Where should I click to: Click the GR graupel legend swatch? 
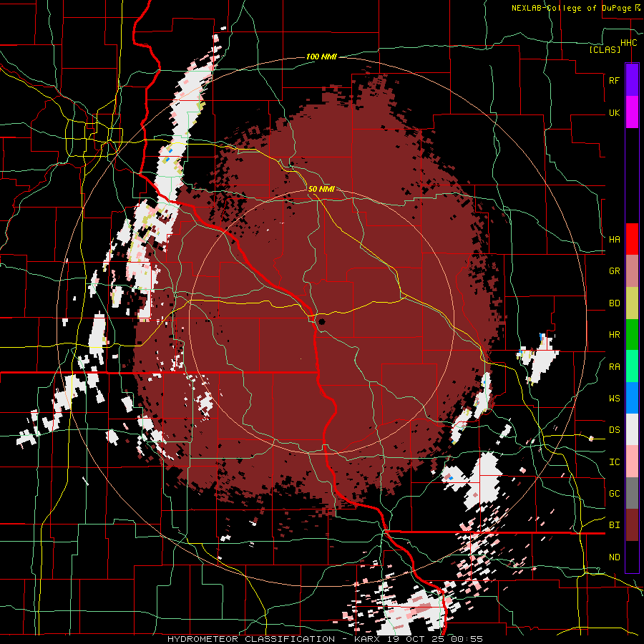click(632, 271)
